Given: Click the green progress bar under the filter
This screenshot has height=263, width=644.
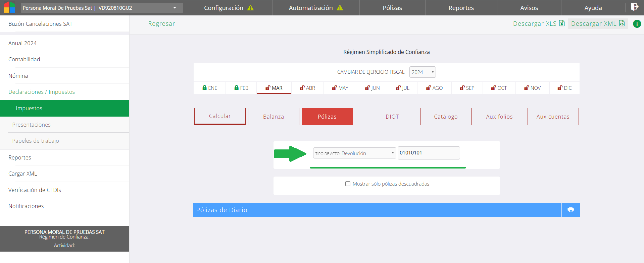Looking at the screenshot, I should pos(388,168).
